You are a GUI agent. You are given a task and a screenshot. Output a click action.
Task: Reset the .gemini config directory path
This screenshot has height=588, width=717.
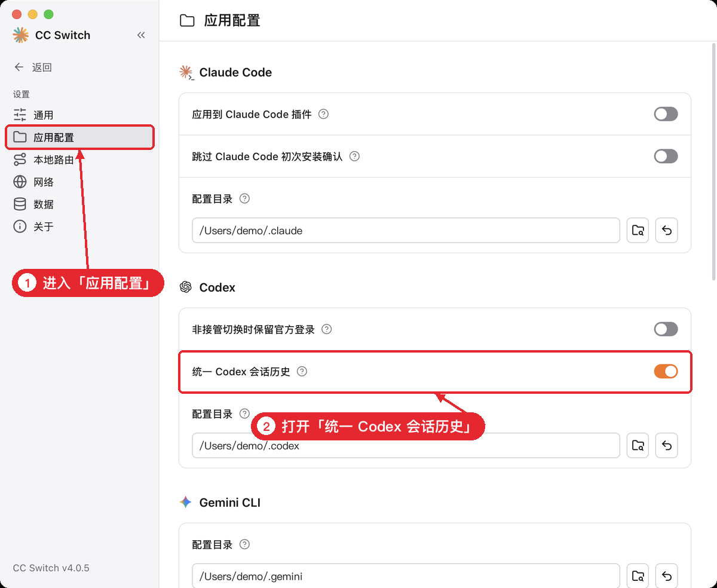coord(667,576)
